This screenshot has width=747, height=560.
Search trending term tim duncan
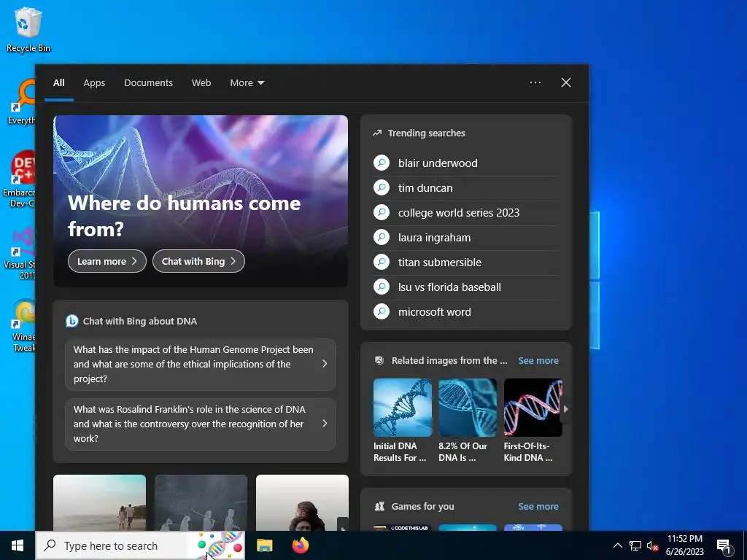point(425,187)
